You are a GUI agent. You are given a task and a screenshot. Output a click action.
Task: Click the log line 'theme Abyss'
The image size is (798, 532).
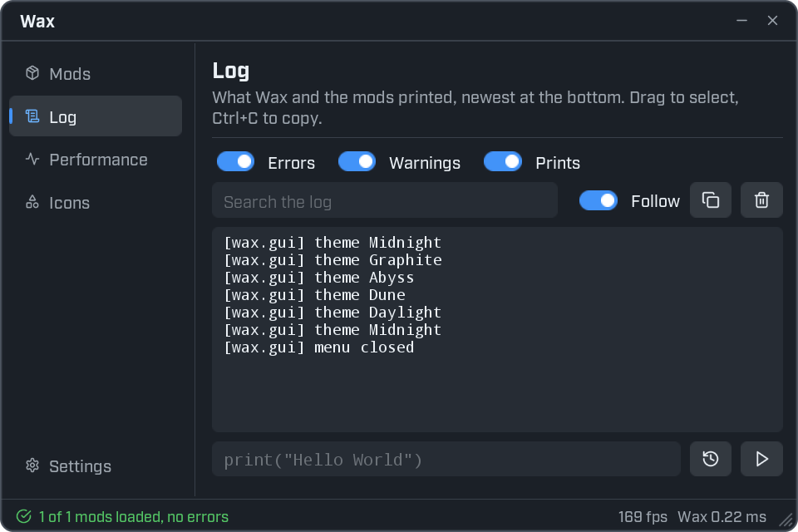tap(319, 278)
